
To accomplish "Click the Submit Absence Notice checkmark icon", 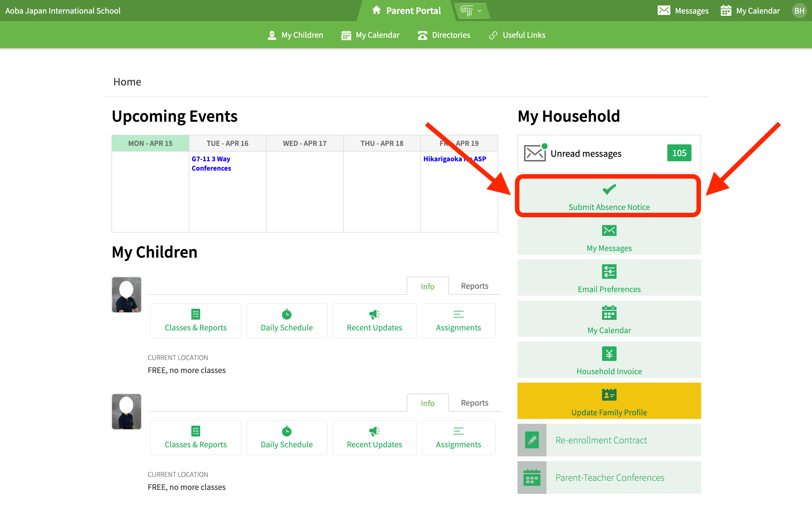I will click(609, 189).
